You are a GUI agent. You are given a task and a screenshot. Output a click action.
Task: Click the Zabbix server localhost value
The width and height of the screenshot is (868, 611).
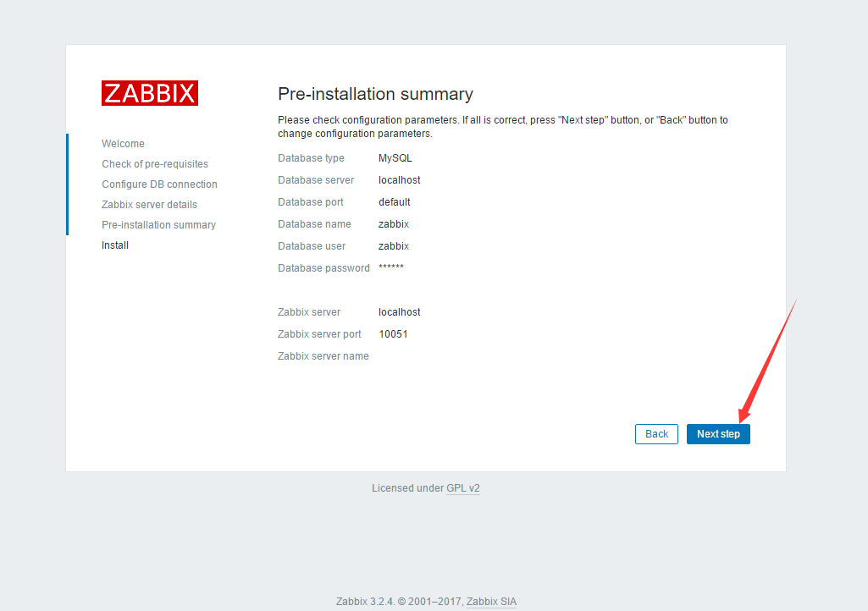coord(400,312)
